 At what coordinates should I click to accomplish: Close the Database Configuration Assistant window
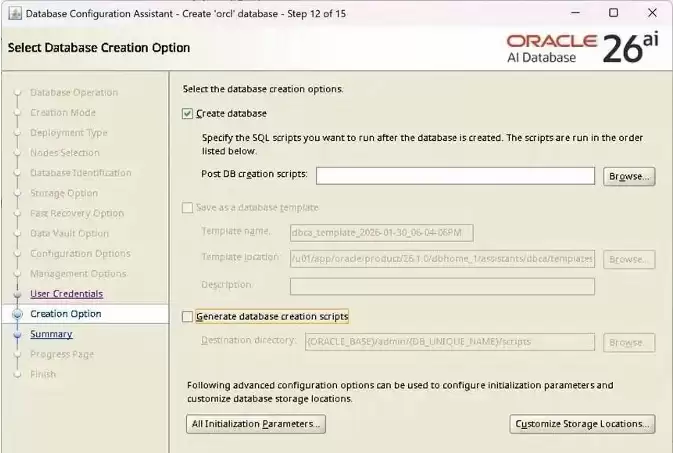pos(652,13)
